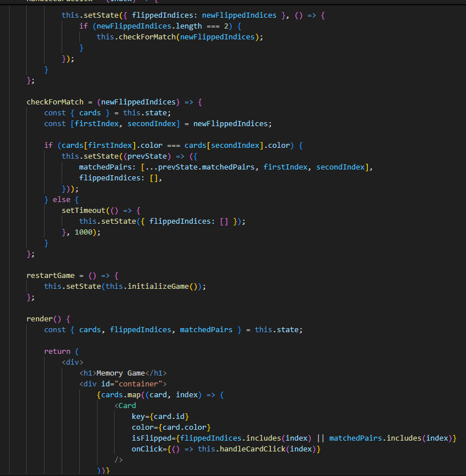Click the restartGame method name
Viewport: 466px width, 476px height.
click(x=50, y=276)
